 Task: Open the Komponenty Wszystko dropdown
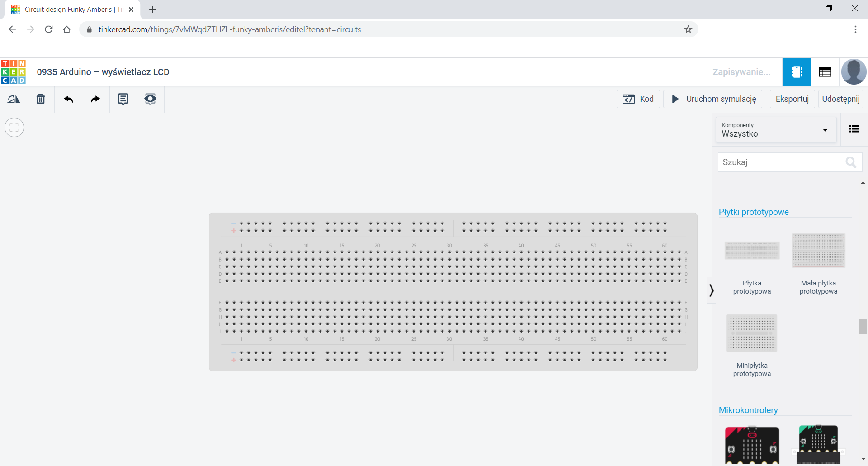coord(775,130)
